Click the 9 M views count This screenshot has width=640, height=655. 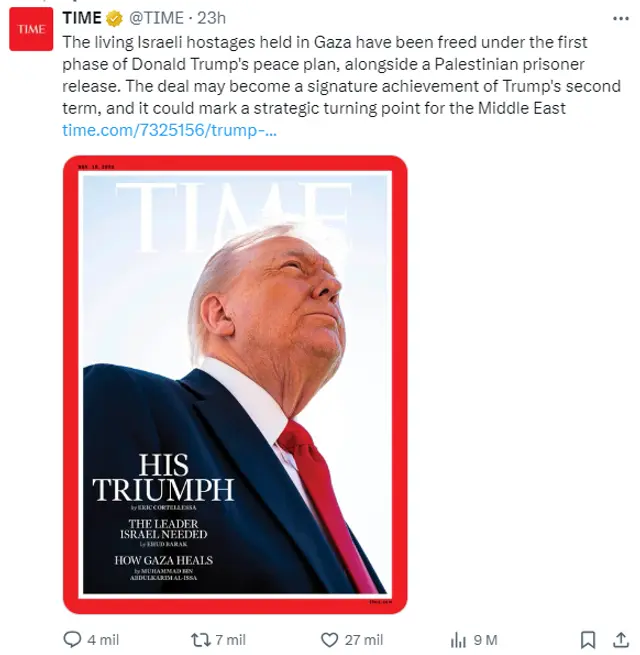pos(486,640)
